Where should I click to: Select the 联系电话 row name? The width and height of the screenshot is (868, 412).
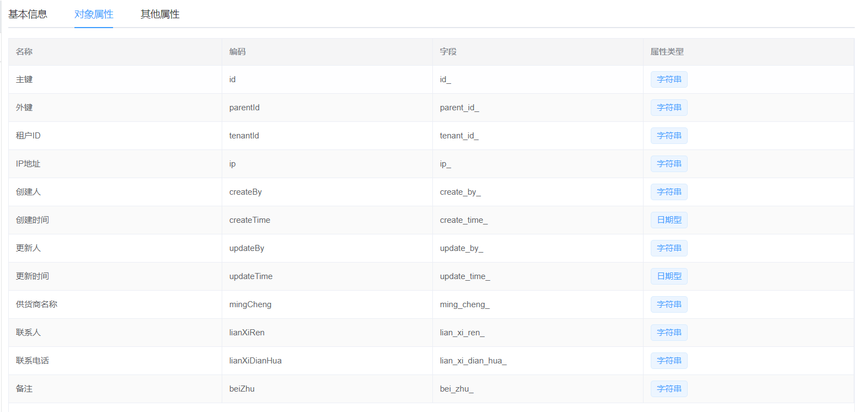(x=33, y=361)
